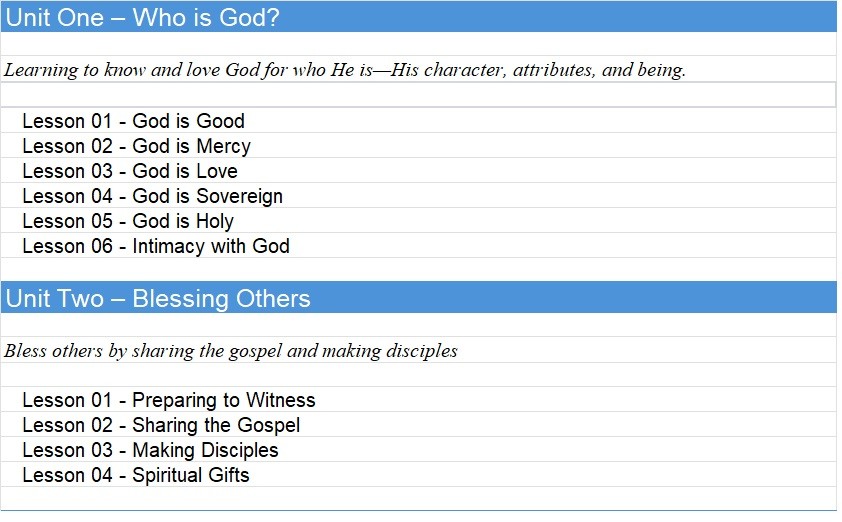Select the Unit One italic description text
Screen dimensions: 842x522
[345, 70]
